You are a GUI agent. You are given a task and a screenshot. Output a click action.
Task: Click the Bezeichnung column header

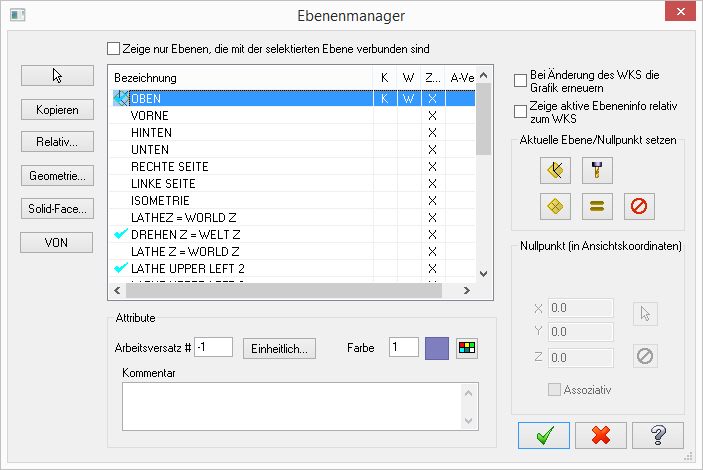pos(240,77)
